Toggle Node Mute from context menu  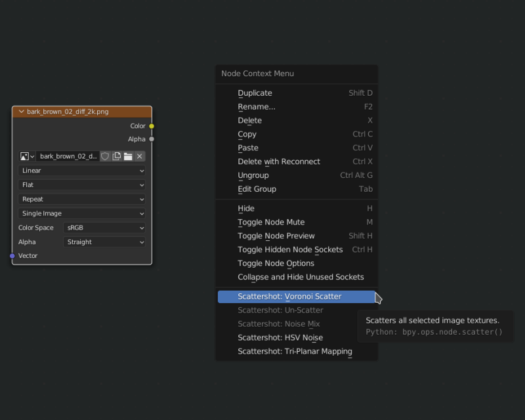point(271,222)
